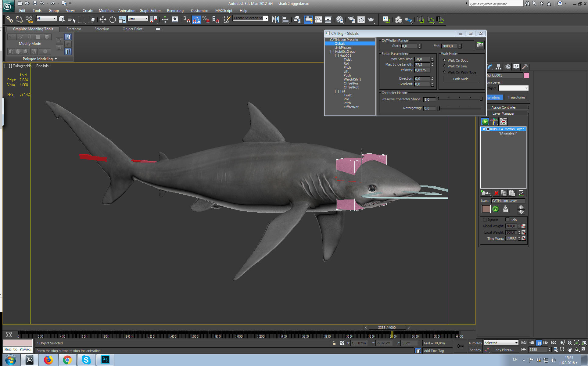Click the Delete Layer red X icon
The height and width of the screenshot is (366, 588).
[496, 193]
